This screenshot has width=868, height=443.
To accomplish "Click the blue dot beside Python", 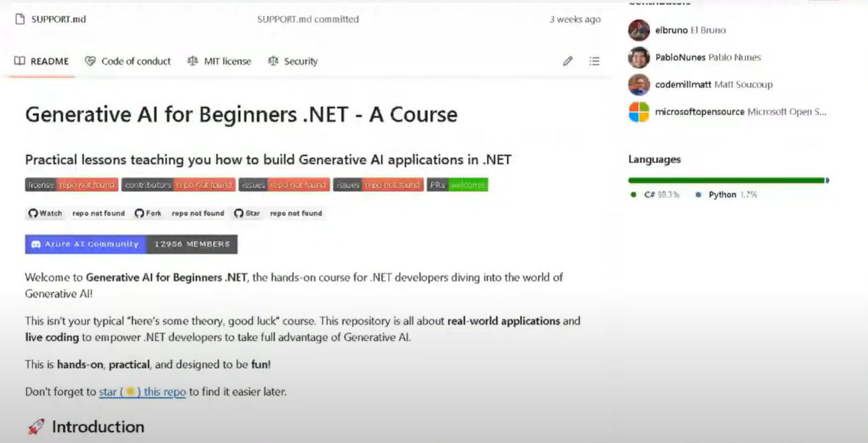I will [x=698, y=195].
